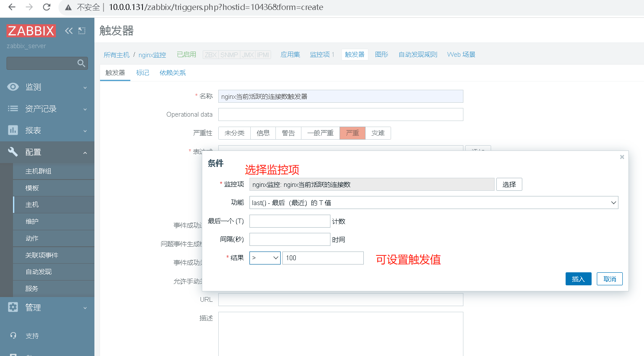
Task: Click in the 最后一个 (T) field
Action: pos(290,221)
